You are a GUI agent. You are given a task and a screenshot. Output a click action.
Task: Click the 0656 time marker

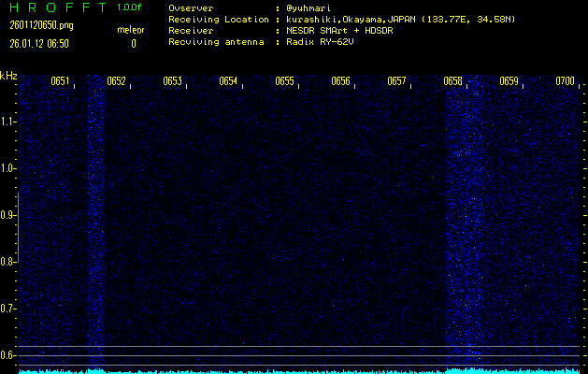coord(340,81)
